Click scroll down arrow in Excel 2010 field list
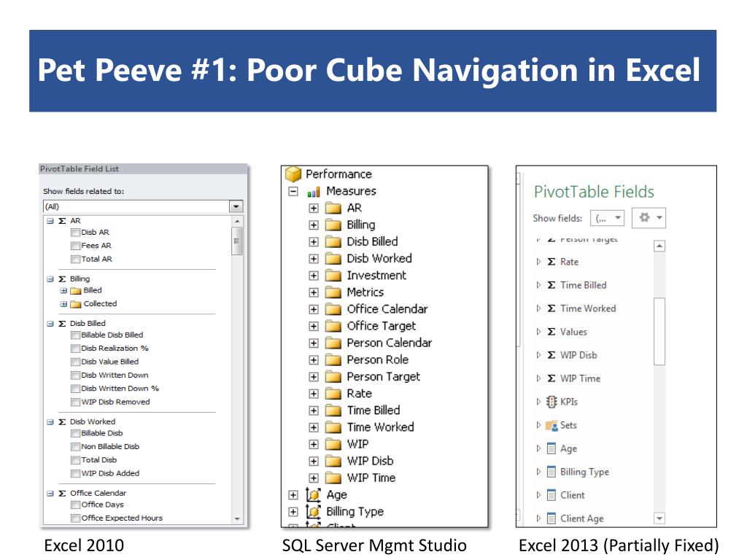The width and height of the screenshot is (747, 560). (237, 518)
